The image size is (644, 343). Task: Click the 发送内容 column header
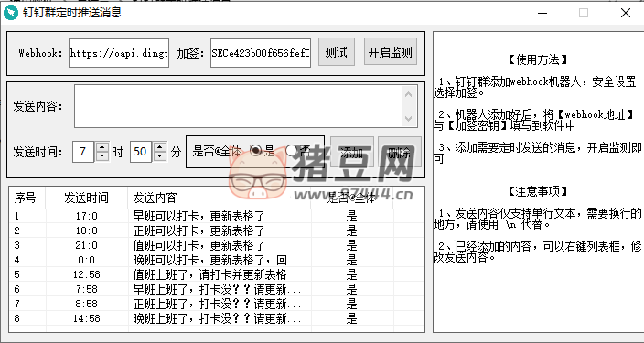tap(220, 198)
